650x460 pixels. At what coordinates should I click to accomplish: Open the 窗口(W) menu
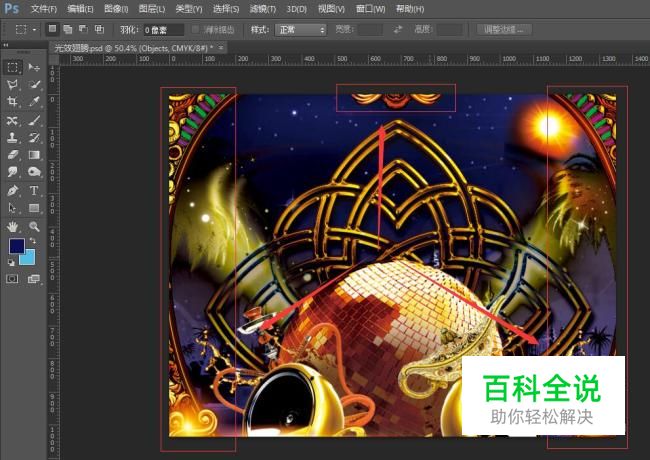(370, 9)
